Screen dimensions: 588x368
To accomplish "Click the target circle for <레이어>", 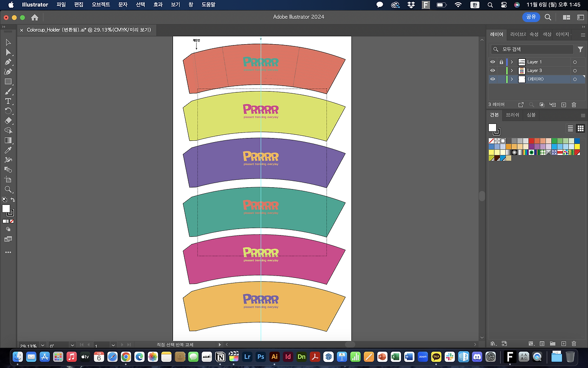I will pyautogui.click(x=575, y=79).
